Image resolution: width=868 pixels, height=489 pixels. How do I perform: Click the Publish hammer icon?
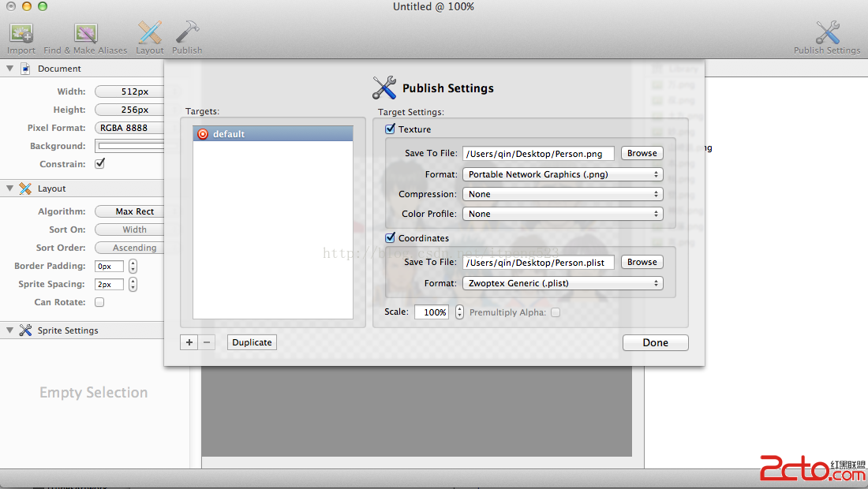187,34
